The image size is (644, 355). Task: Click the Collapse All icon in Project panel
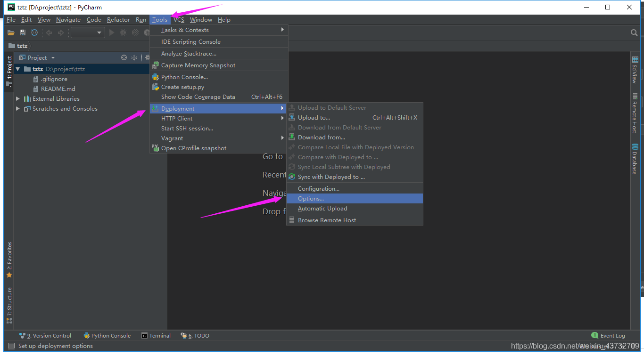(x=134, y=57)
